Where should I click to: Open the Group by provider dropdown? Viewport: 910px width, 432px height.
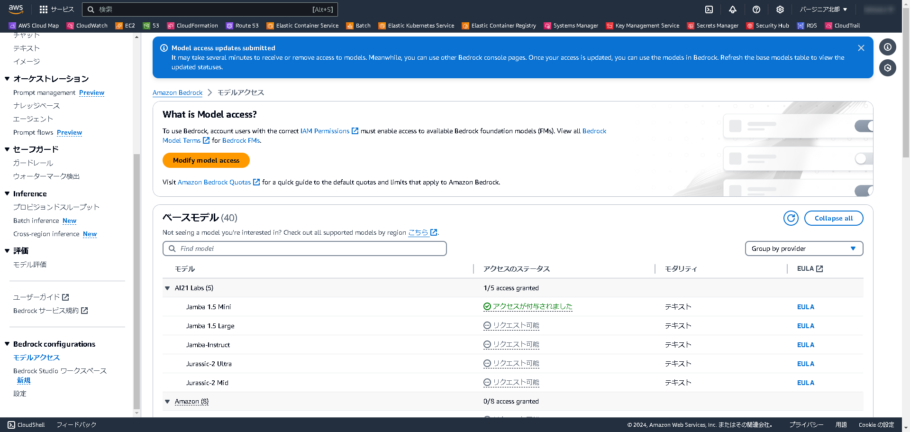[x=804, y=249]
